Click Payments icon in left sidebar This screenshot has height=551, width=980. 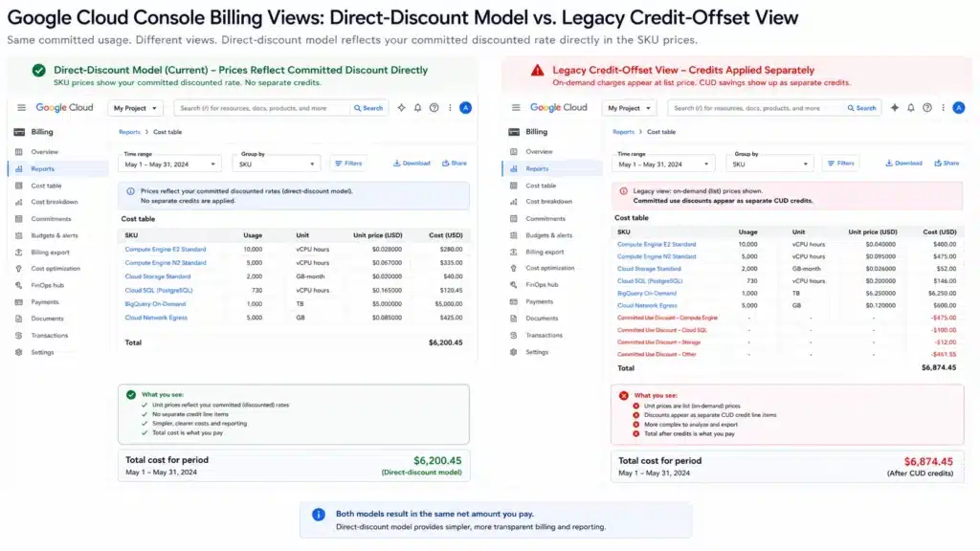coord(19,301)
